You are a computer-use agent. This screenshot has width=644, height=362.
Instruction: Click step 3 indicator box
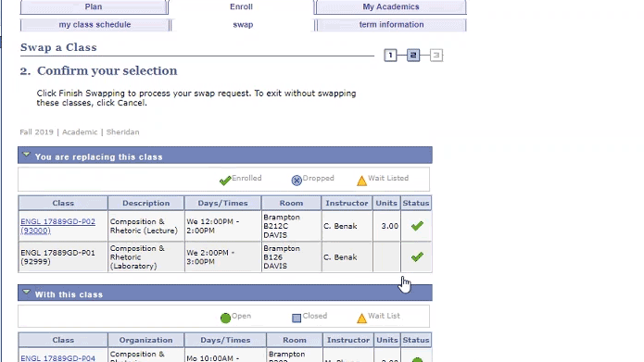click(x=436, y=55)
